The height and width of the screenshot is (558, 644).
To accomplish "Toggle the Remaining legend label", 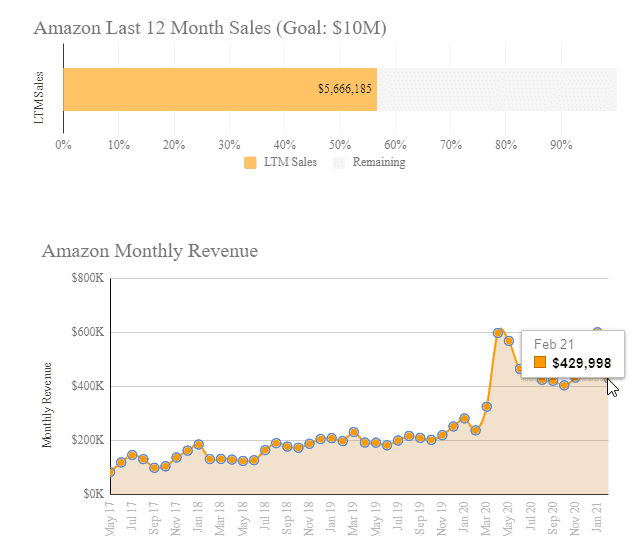I will [379, 162].
